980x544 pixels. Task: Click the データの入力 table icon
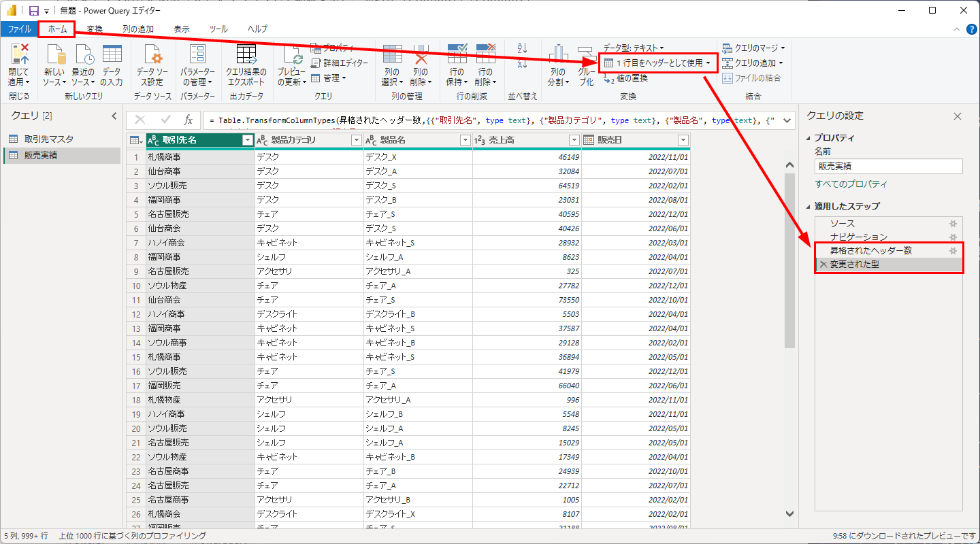click(112, 54)
